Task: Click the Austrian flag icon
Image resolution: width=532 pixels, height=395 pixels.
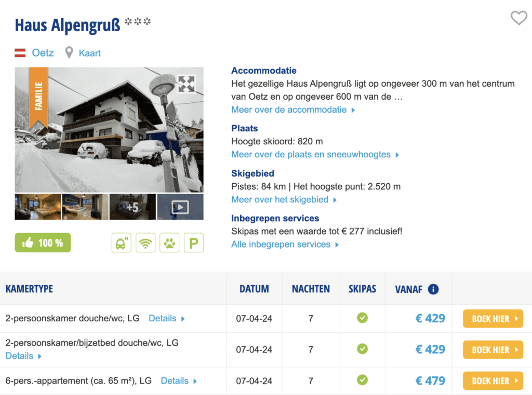Action: (20, 53)
